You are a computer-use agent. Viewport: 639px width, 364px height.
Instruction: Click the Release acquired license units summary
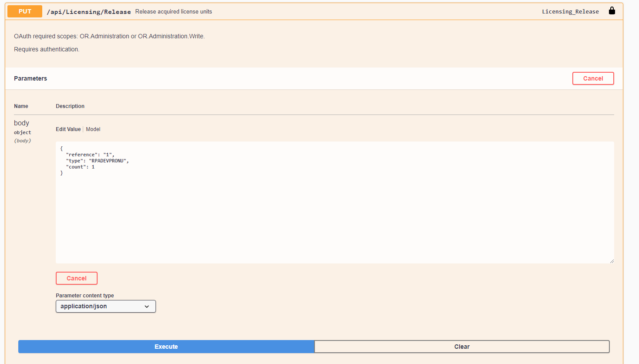click(x=173, y=11)
